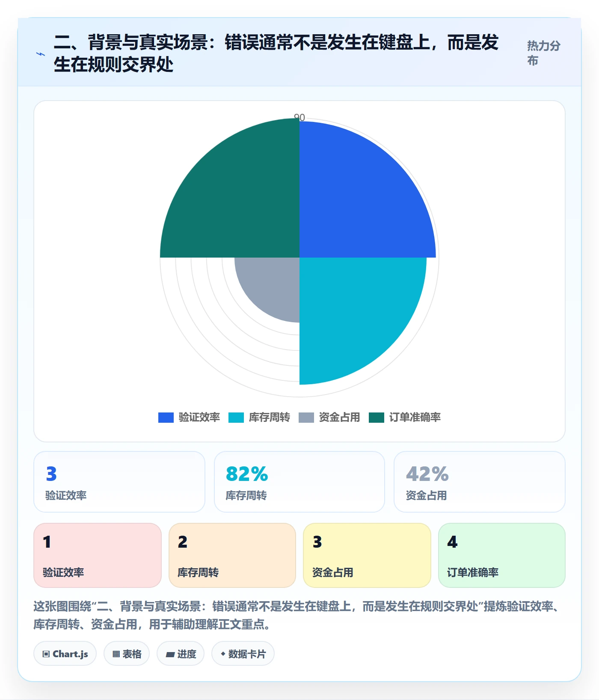Click the blue 验证效率 legend color box
The width and height of the screenshot is (599, 700).
pos(166,417)
